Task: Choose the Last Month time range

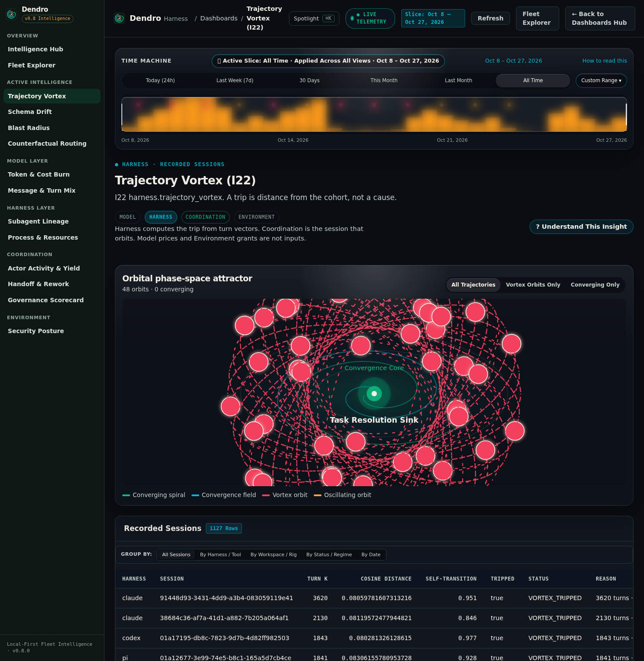Action: pyautogui.click(x=458, y=80)
